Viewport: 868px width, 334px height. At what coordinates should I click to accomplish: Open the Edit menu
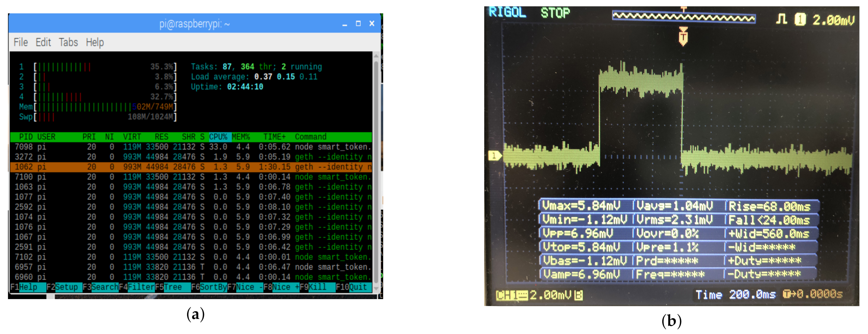(x=43, y=42)
